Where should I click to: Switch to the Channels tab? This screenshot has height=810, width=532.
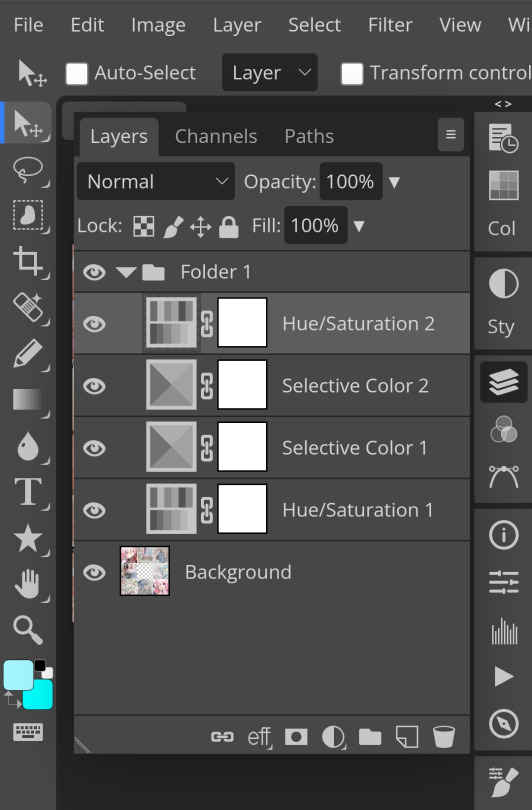pos(216,136)
